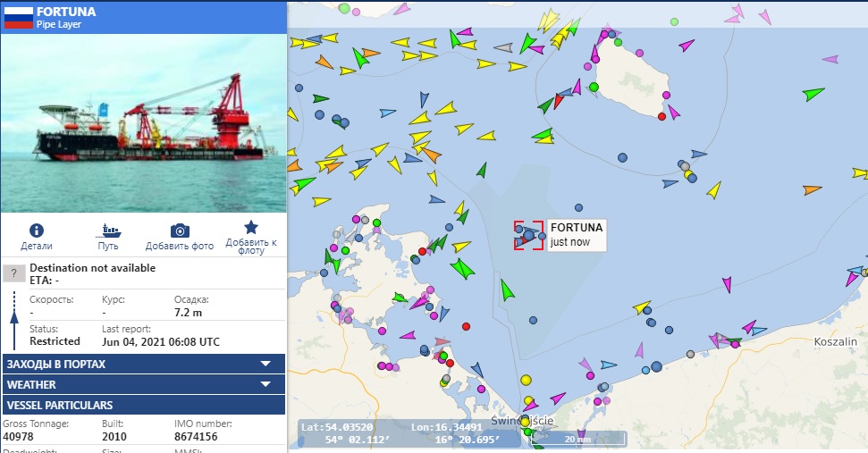Click the FORTUNA Pipe Layer title
868x453 pixels.
(x=66, y=17)
